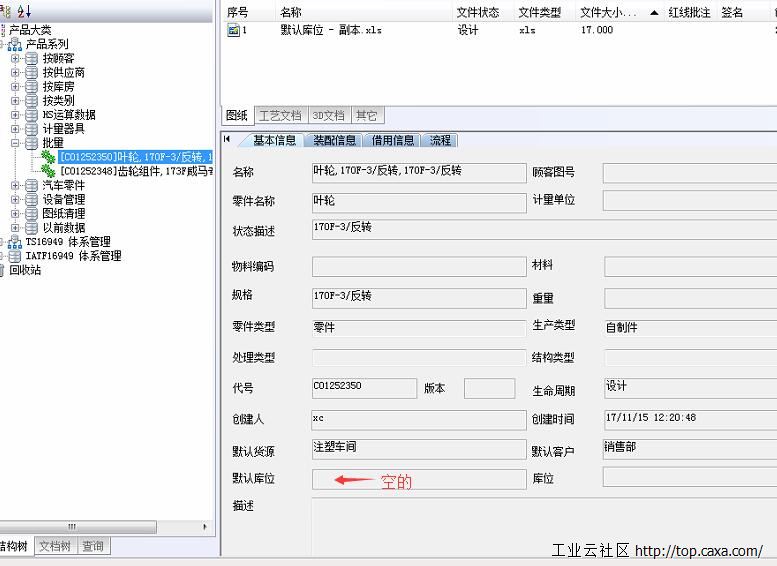Click the database icon beside 汽车零件

(x=32, y=186)
